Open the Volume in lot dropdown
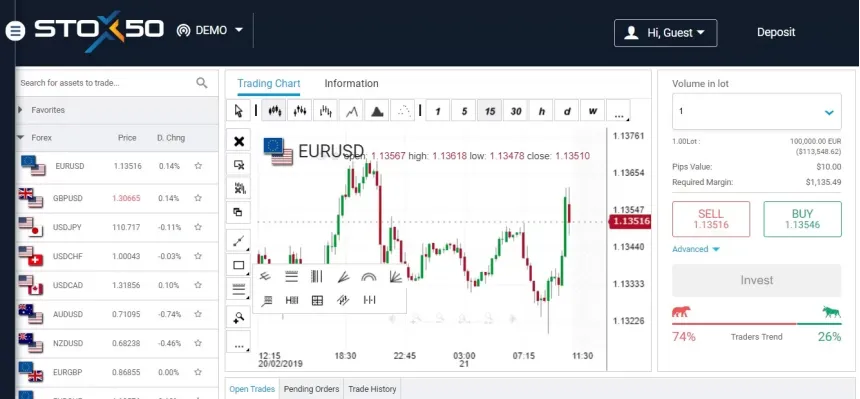 [756, 111]
